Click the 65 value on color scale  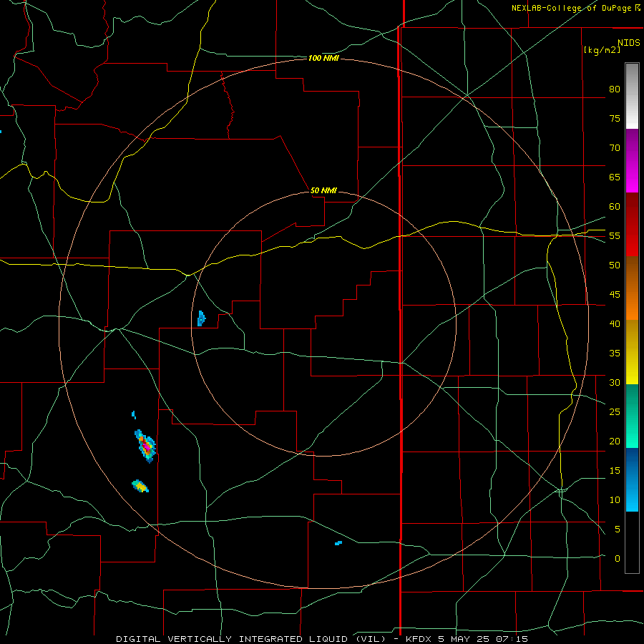(x=615, y=177)
